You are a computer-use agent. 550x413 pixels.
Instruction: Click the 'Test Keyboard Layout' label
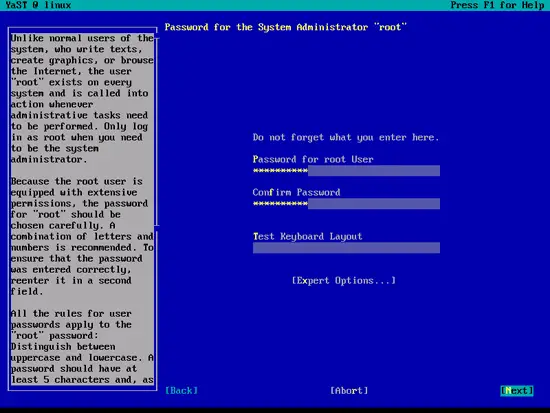tap(307, 237)
